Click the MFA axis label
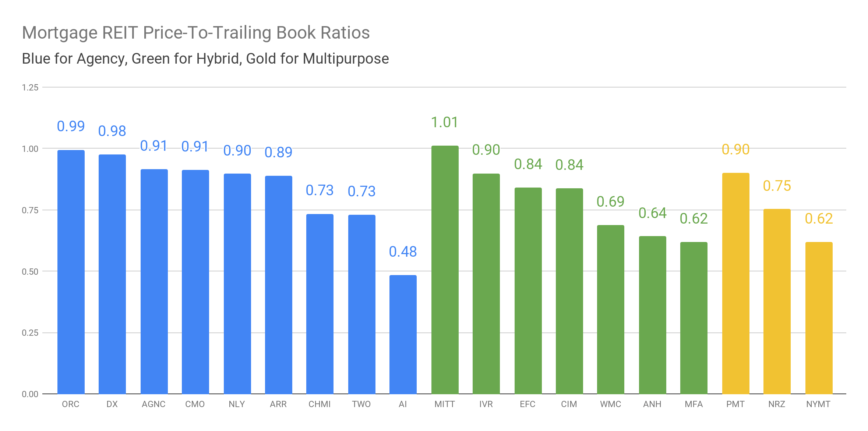Image resolution: width=868 pixels, height=431 pixels. pos(694,404)
